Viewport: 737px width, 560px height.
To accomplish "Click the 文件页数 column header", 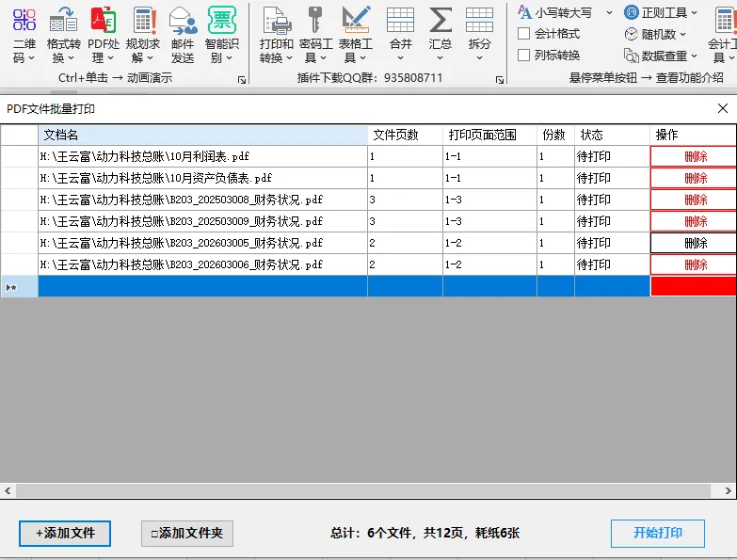I will click(x=405, y=136).
